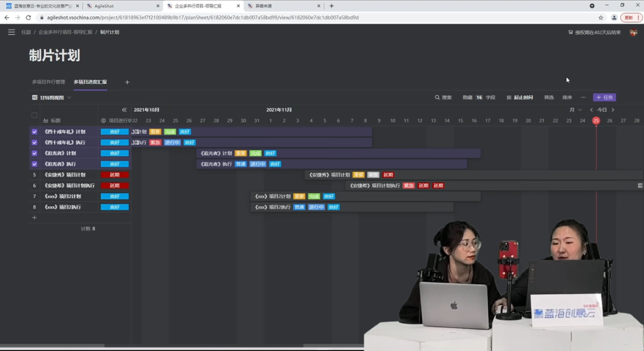644x351 pixels.
Task: Go to next period with right arrow
Action: click(x=612, y=110)
